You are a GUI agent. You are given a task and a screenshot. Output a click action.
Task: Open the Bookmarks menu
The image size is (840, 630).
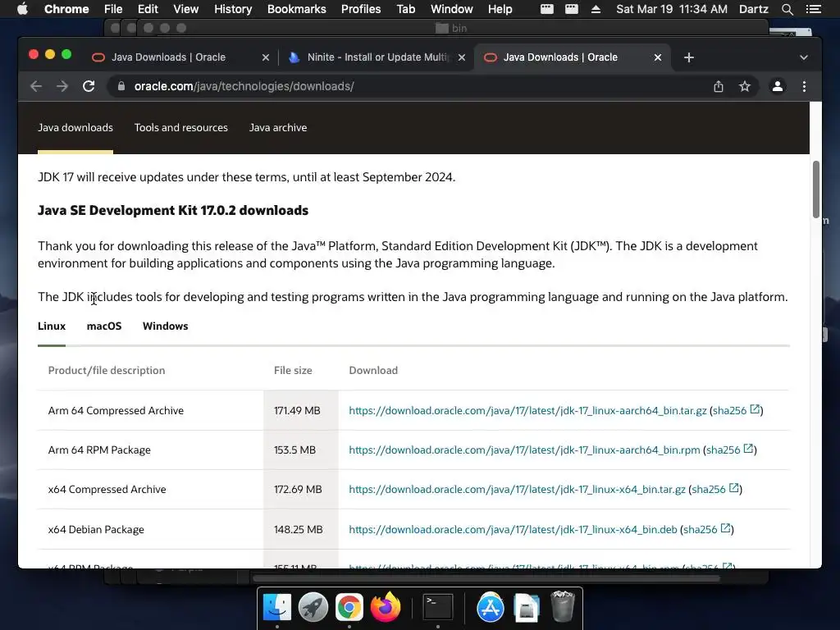(x=297, y=9)
